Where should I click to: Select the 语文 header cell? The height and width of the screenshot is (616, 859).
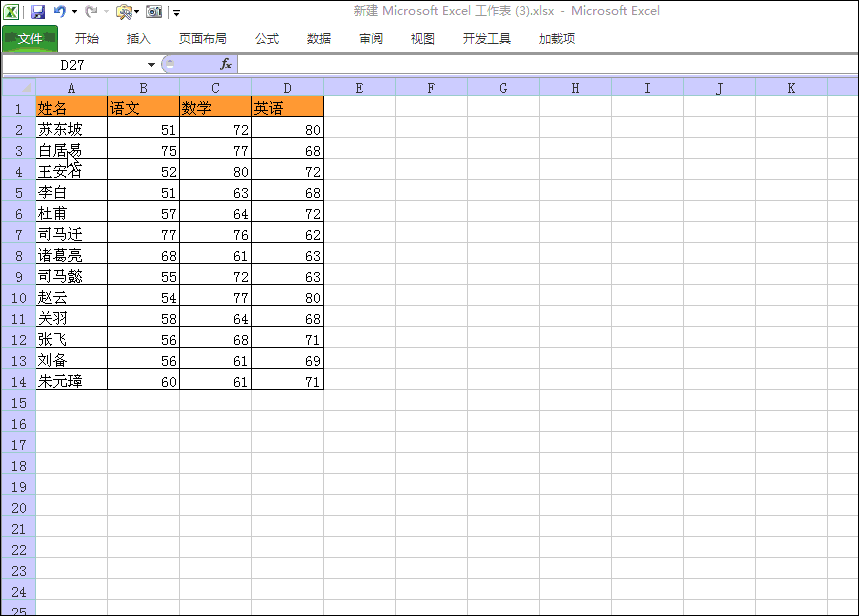click(128, 107)
